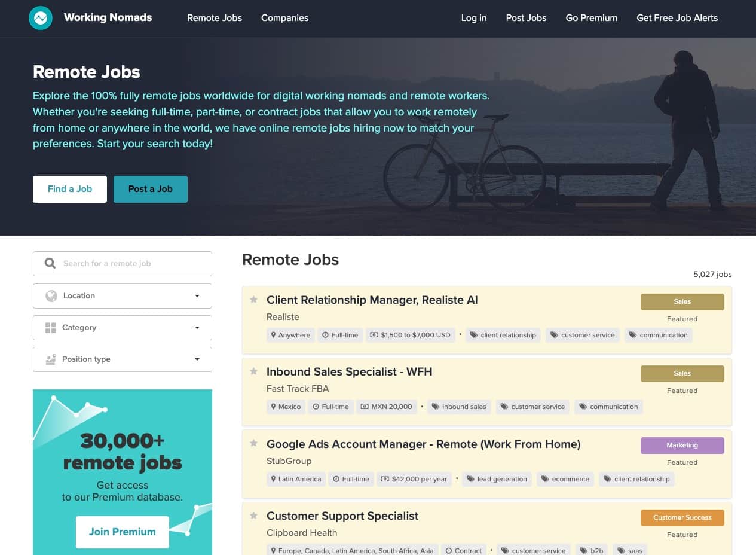Viewport: 756px width, 555px height.
Task: Expand the Location dropdown
Action: coord(197,296)
